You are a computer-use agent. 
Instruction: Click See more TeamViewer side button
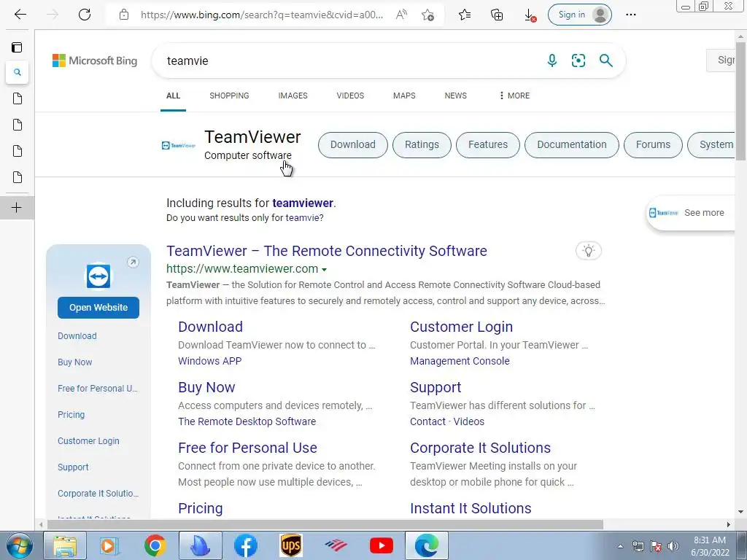tap(691, 213)
